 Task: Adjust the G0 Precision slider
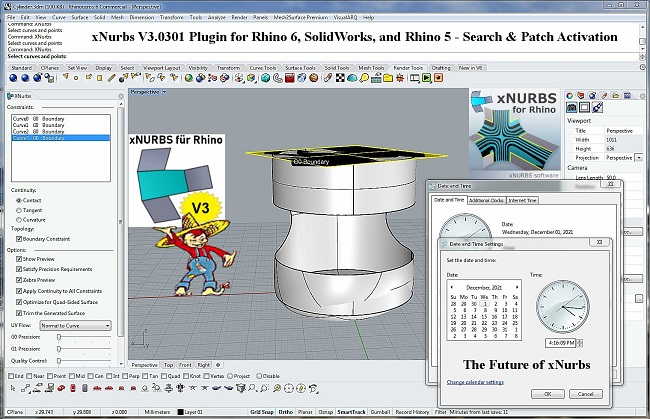[x=59, y=337]
